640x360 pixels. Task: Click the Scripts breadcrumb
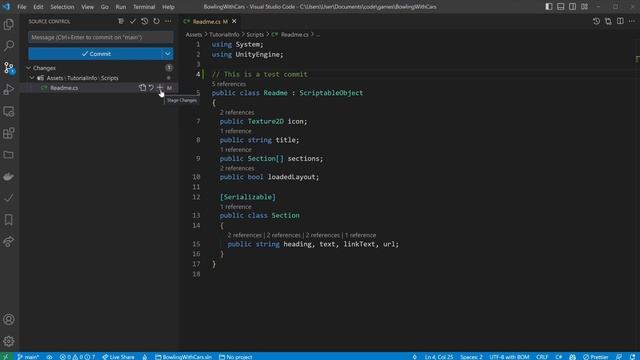[255, 35]
